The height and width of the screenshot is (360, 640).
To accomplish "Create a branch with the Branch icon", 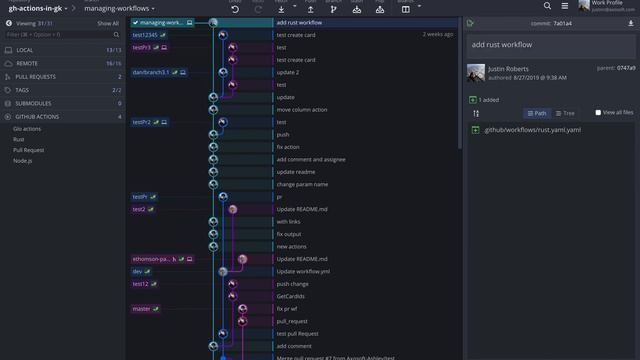I will 333,9.
